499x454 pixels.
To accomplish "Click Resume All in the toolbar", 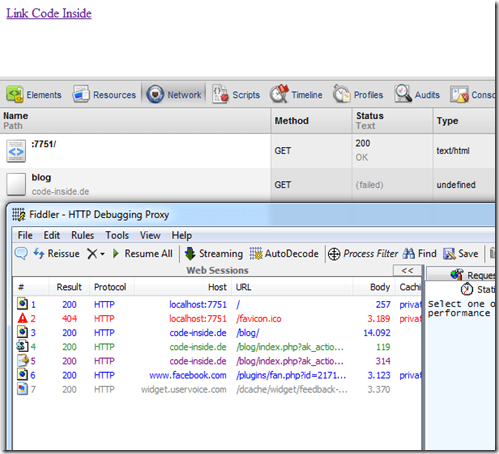I will click(x=142, y=254).
